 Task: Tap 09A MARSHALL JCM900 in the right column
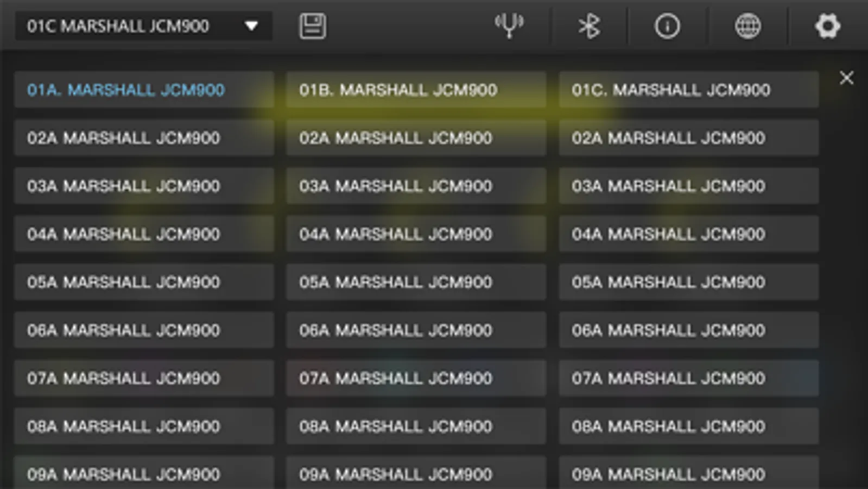coord(689,473)
